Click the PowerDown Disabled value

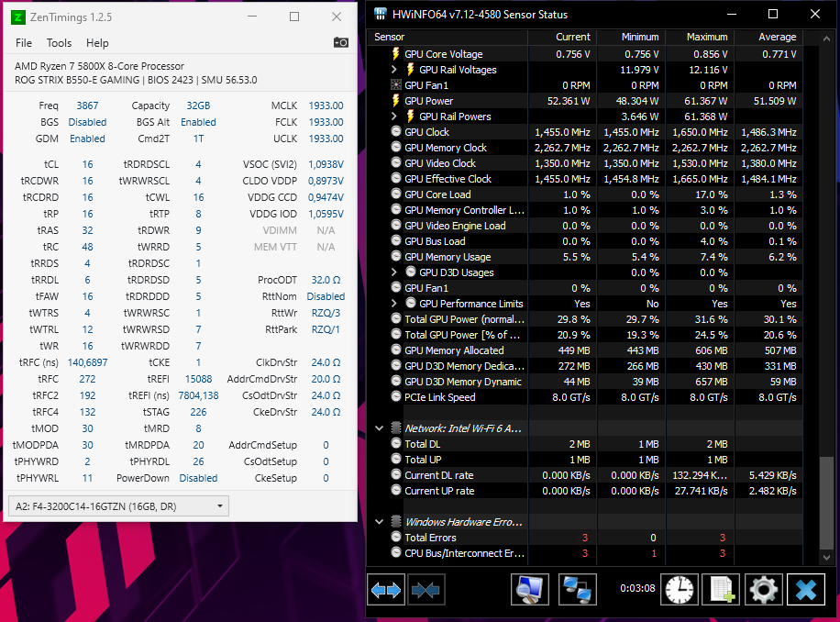coord(198,478)
